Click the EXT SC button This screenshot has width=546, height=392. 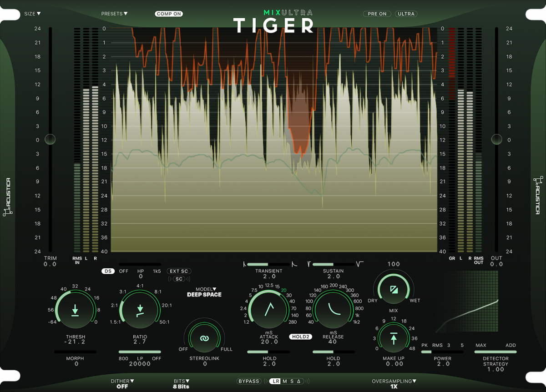pyautogui.click(x=179, y=271)
